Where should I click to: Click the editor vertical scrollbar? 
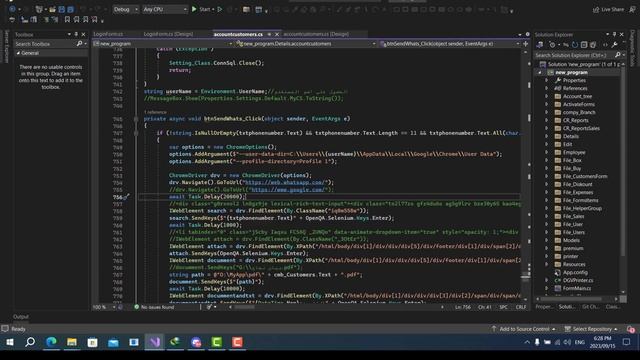(x=526, y=176)
